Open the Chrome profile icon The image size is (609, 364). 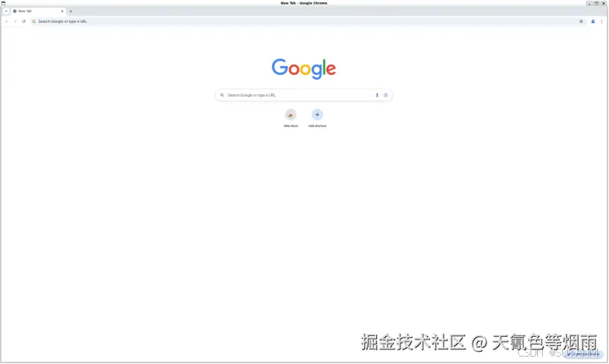pos(593,21)
